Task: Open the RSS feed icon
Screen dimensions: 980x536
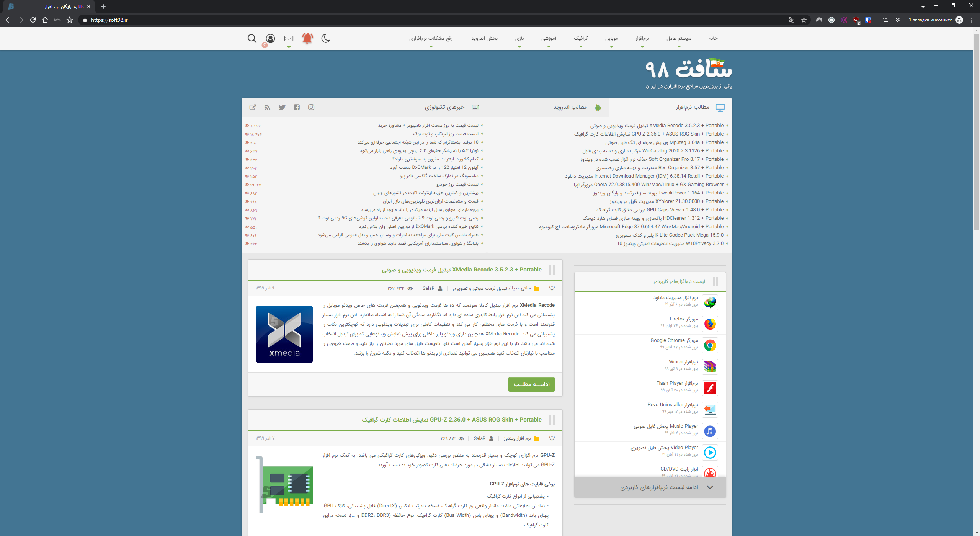Action: (267, 107)
